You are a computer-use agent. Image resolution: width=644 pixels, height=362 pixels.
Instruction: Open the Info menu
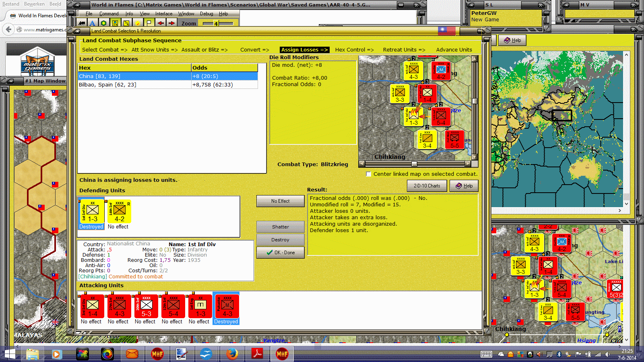pyautogui.click(x=129, y=14)
